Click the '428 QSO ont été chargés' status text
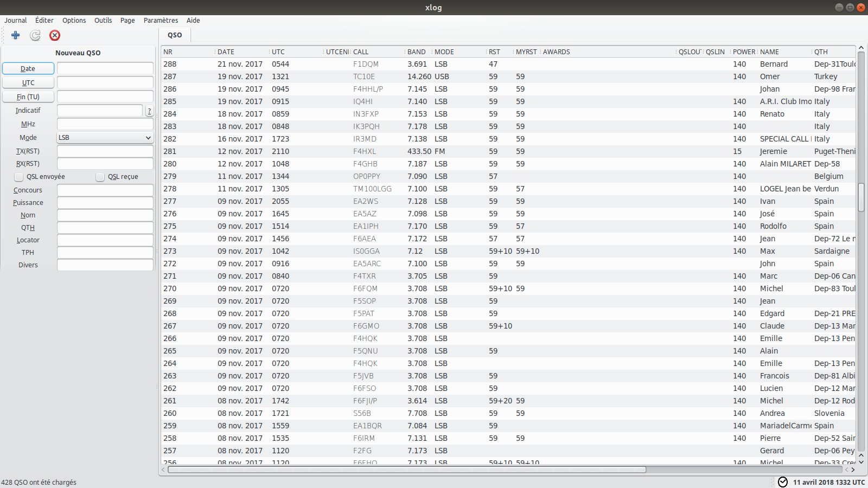The image size is (868, 488). [39, 482]
